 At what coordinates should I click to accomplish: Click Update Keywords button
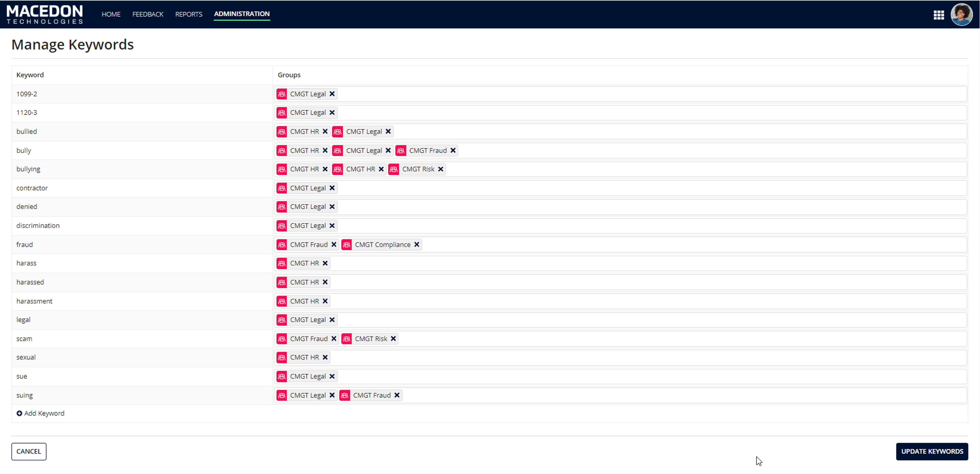(932, 452)
